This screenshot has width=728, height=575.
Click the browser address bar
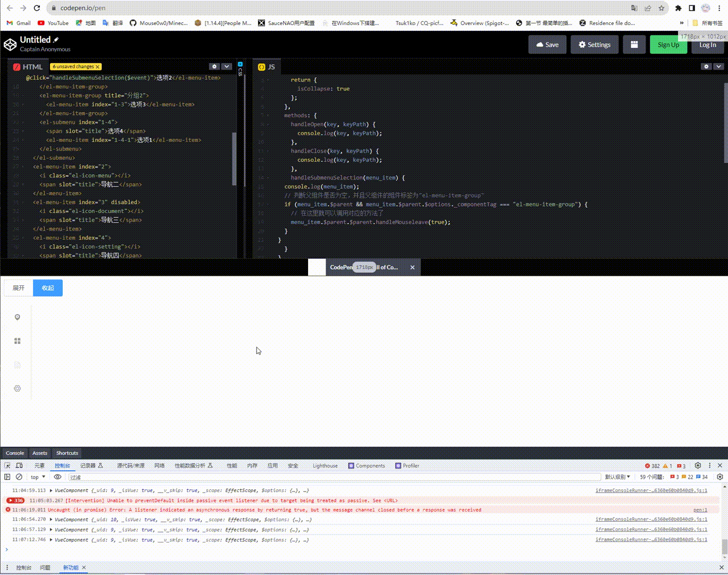pyautogui.click(x=341, y=8)
